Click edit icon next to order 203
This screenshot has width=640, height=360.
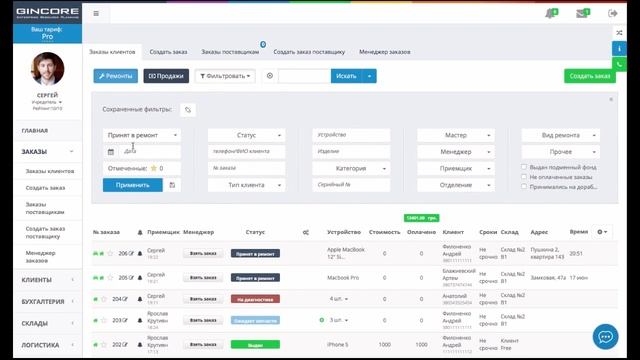tap(125, 320)
